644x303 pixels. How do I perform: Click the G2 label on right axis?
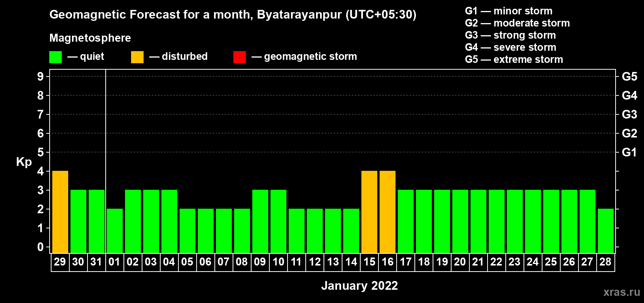[x=629, y=133]
